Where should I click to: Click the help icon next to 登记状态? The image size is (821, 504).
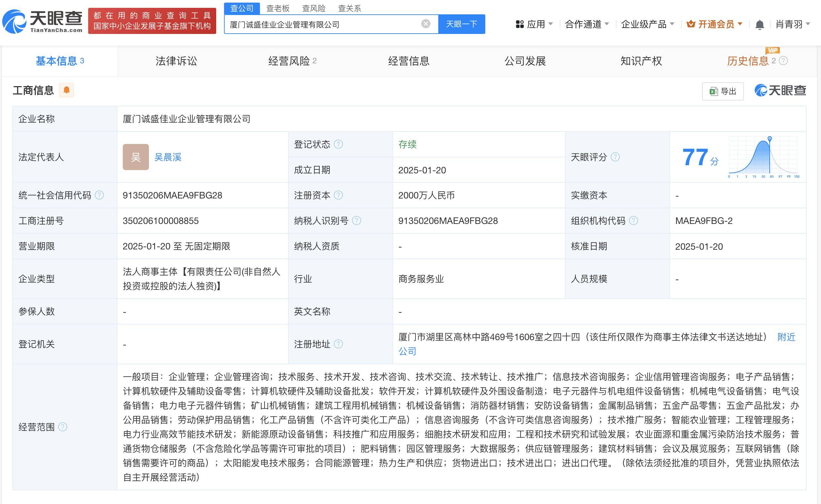338,144
